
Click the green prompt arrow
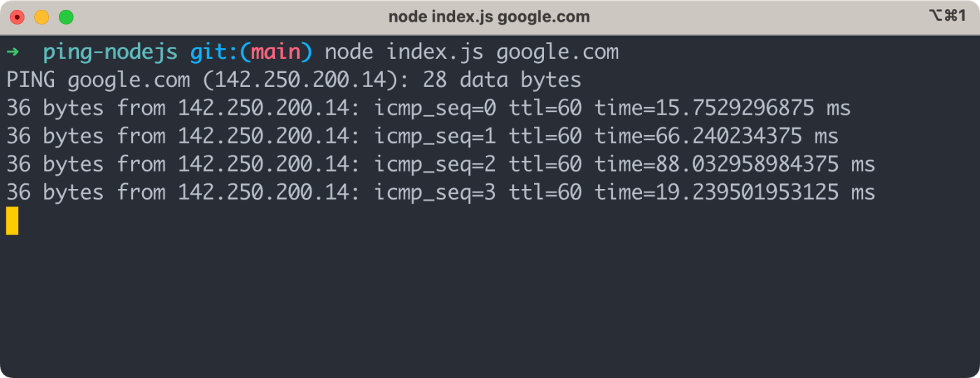[x=13, y=52]
